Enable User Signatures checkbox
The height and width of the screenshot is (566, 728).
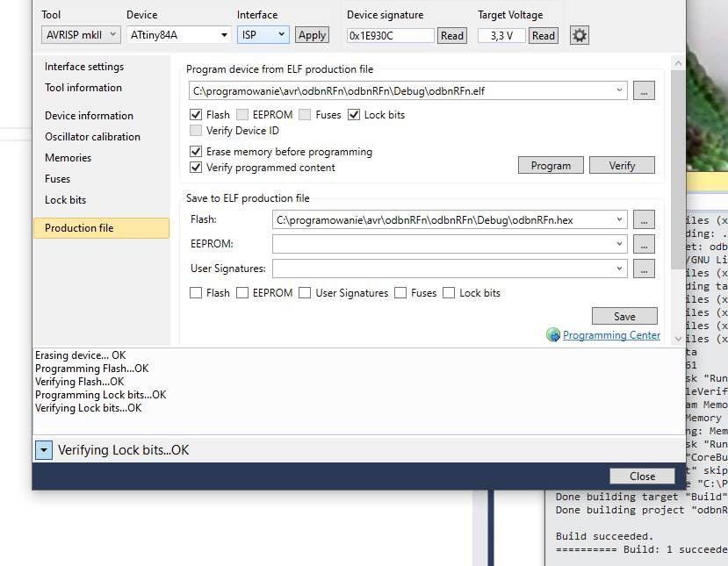(x=305, y=293)
